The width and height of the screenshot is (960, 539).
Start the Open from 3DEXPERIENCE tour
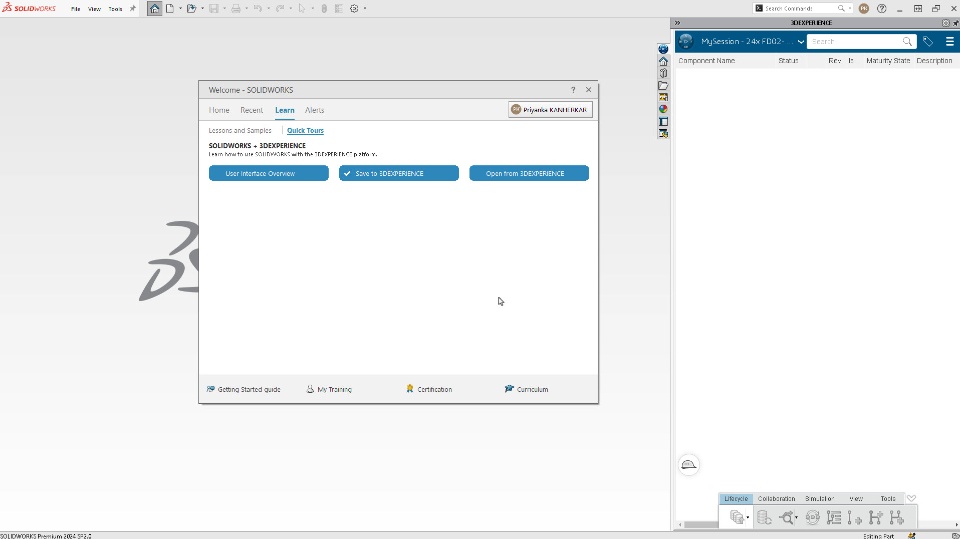coord(529,173)
